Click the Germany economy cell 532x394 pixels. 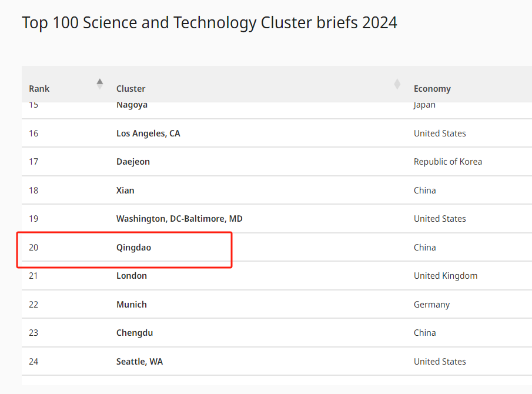(x=431, y=305)
